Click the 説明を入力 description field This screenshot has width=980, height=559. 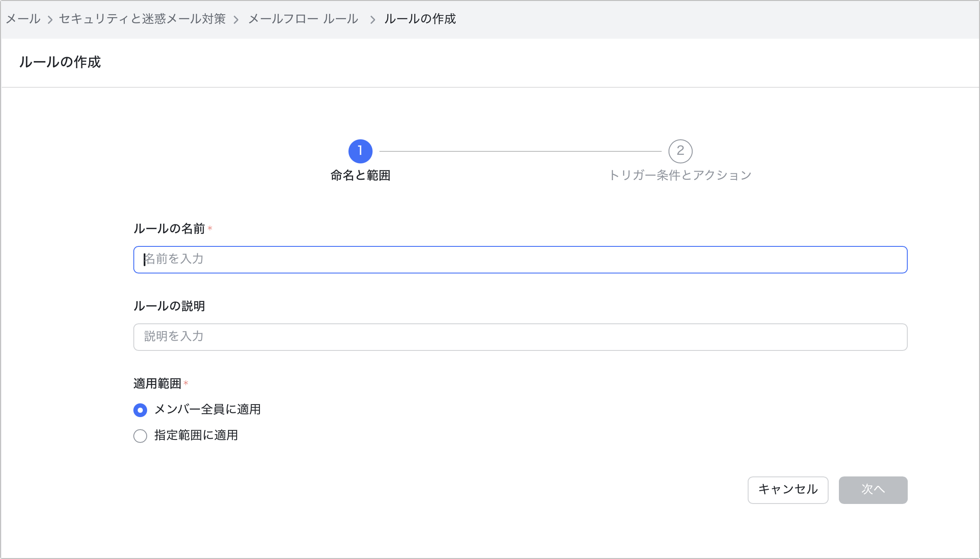click(x=520, y=337)
